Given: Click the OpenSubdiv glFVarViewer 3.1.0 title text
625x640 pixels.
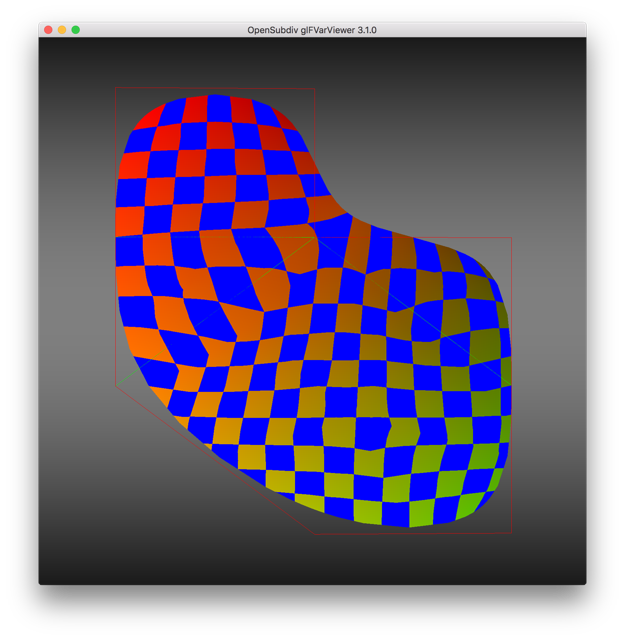Looking at the screenshot, I should click(312, 30).
